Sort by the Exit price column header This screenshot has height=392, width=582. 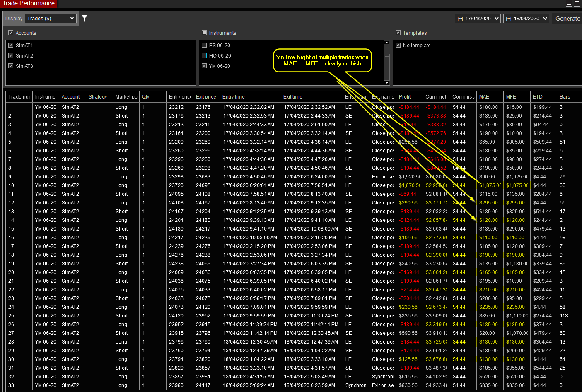coord(207,97)
